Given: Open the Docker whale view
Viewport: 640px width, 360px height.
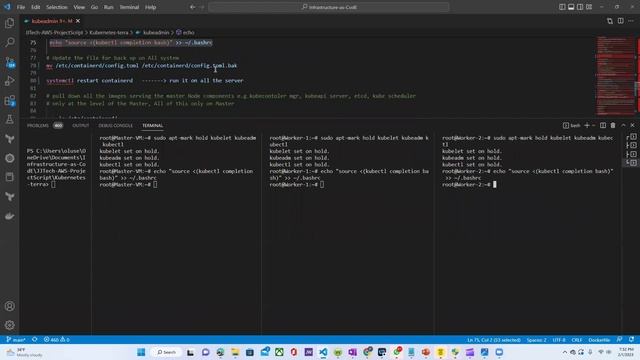Looking at the screenshot, I should 9,216.
